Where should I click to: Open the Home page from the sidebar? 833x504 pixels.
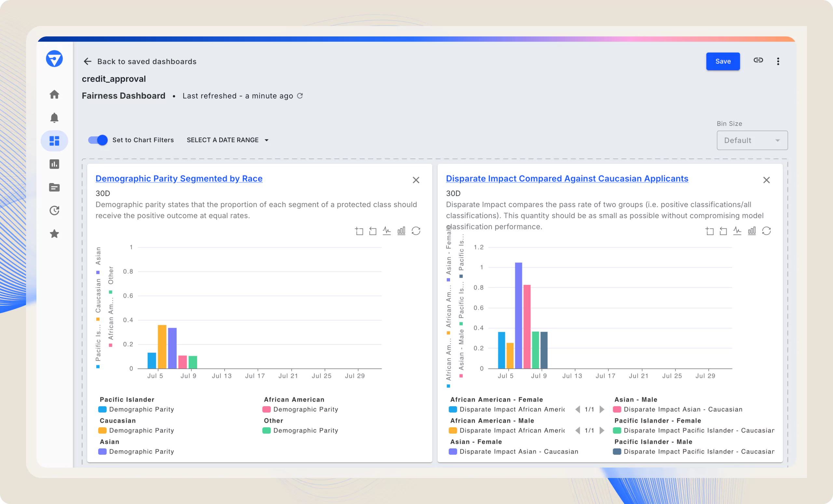(54, 94)
